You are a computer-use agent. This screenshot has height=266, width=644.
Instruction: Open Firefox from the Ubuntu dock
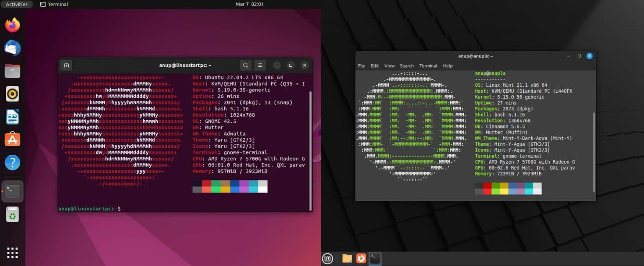coord(12,25)
